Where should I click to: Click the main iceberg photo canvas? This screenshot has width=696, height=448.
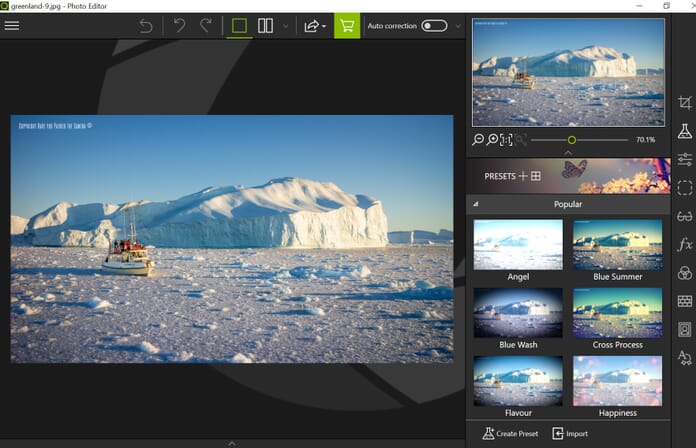pyautogui.click(x=232, y=239)
